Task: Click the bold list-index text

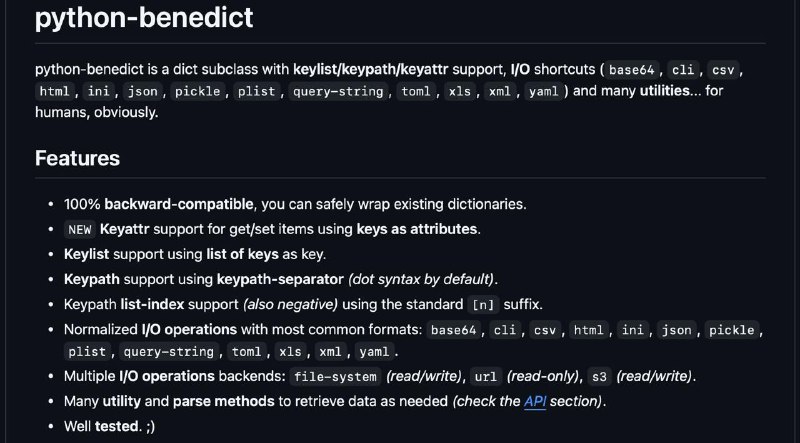Action: [152, 304]
